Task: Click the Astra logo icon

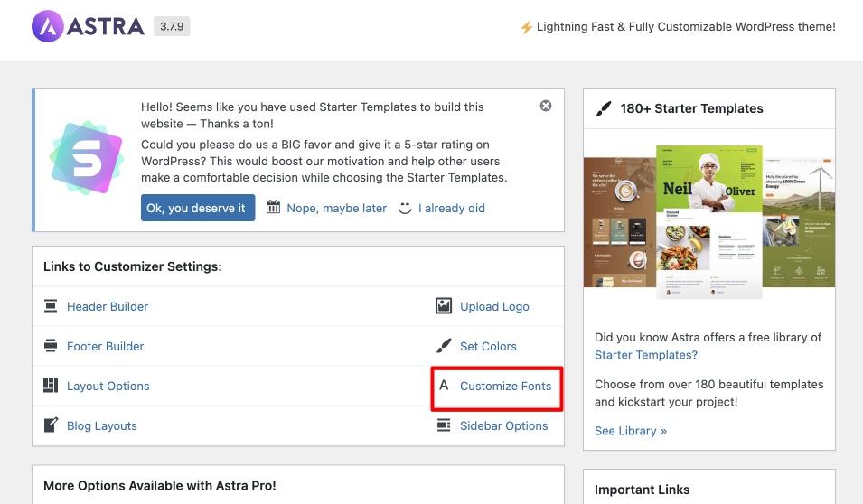Action: pyautogui.click(x=47, y=26)
